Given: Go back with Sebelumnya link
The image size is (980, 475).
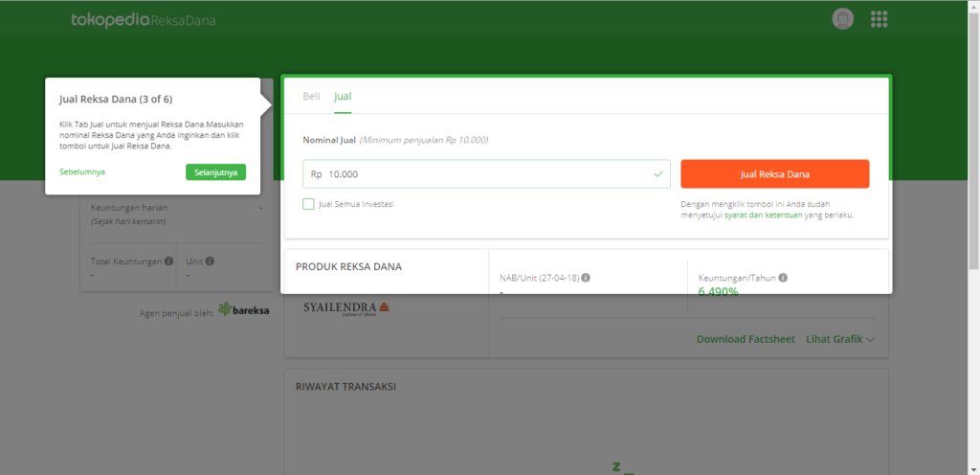Looking at the screenshot, I should (82, 171).
